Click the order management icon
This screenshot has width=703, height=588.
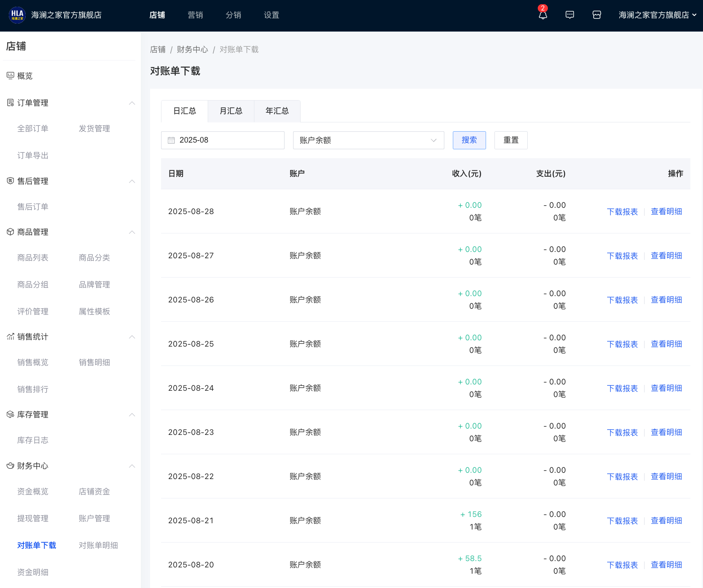[11, 103]
